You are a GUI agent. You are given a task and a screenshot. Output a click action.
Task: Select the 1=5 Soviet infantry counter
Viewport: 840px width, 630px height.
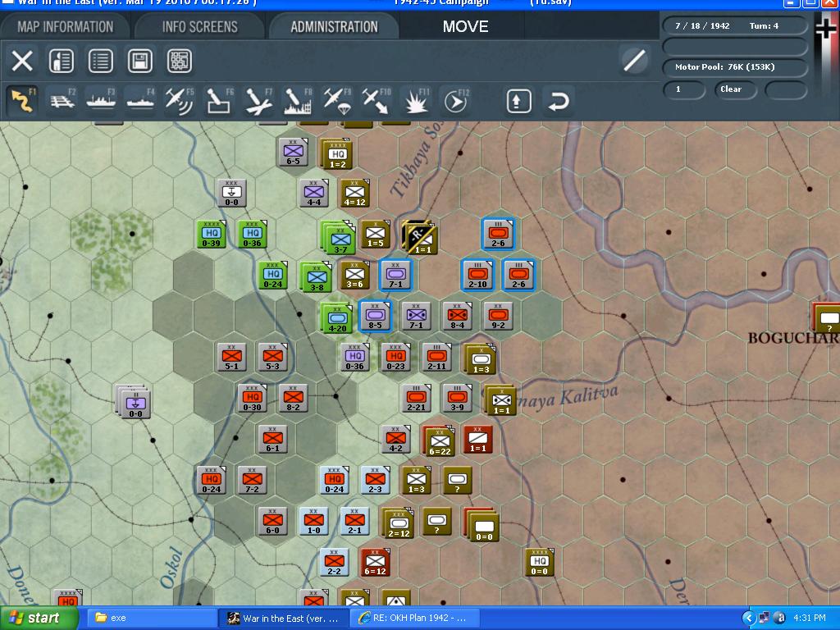click(376, 234)
